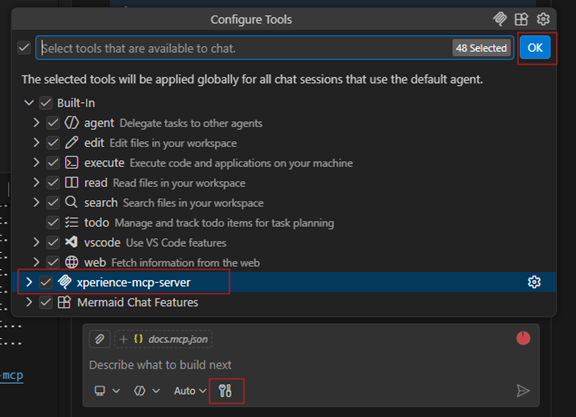The height and width of the screenshot is (417, 576).
Task: Toggle the select-all checkbox beside search field
Action: tap(24, 47)
